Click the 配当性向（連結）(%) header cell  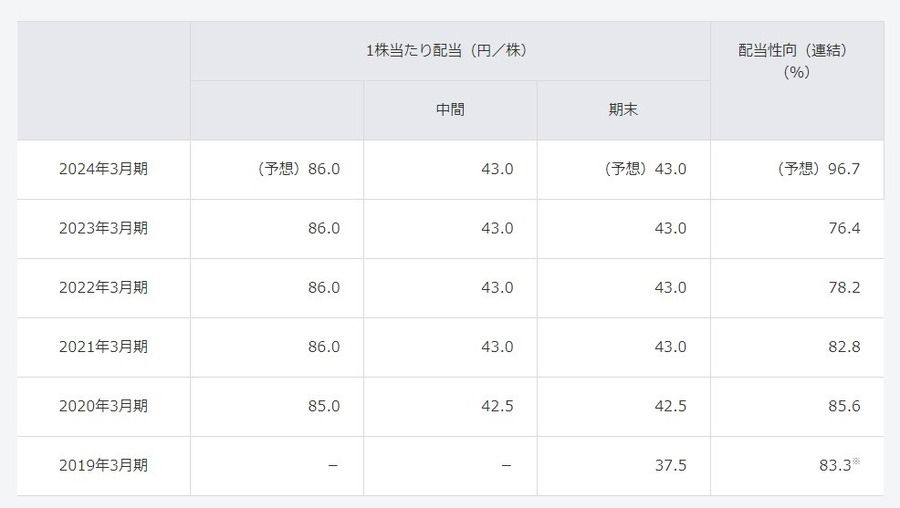(797, 61)
